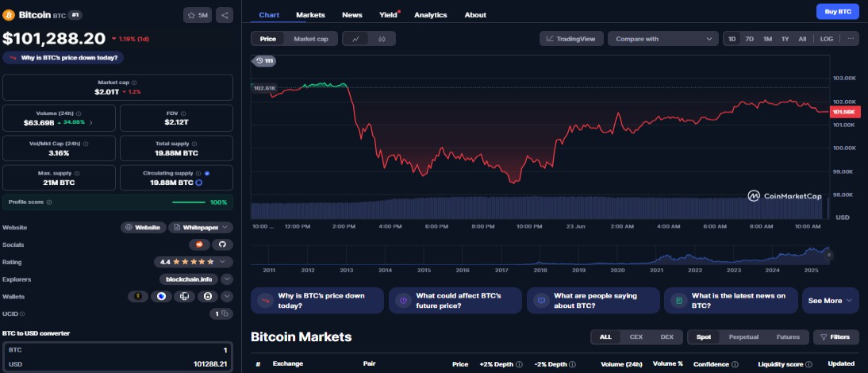This screenshot has width=868, height=373.
Task: Show -2% Depth column info icon
Action: [x=572, y=365]
